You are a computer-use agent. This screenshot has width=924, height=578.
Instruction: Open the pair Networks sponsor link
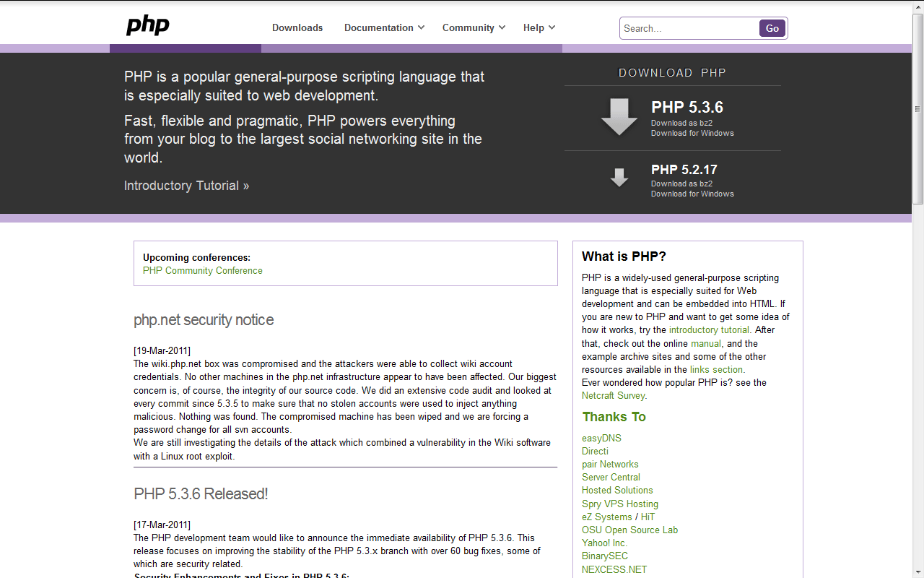(x=610, y=464)
